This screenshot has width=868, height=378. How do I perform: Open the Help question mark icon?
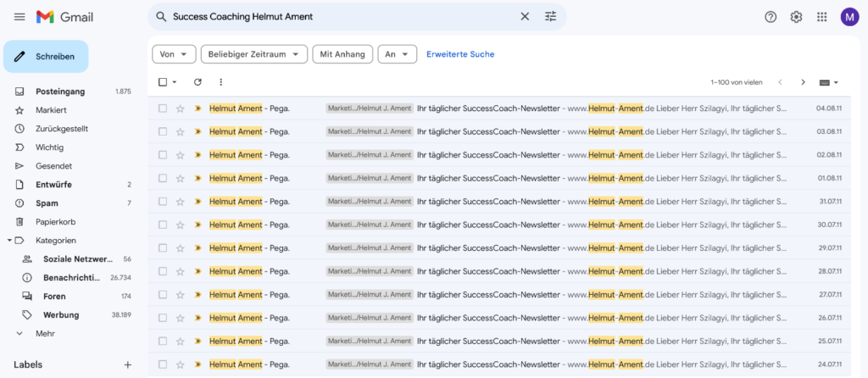pos(771,17)
